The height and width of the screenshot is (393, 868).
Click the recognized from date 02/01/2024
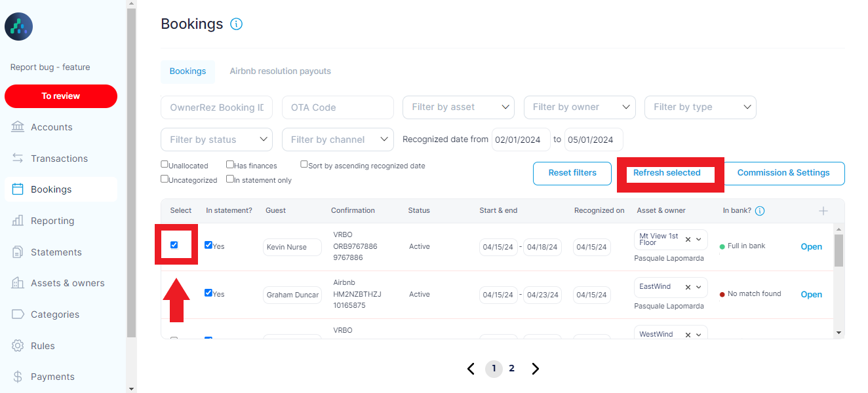[x=521, y=140]
